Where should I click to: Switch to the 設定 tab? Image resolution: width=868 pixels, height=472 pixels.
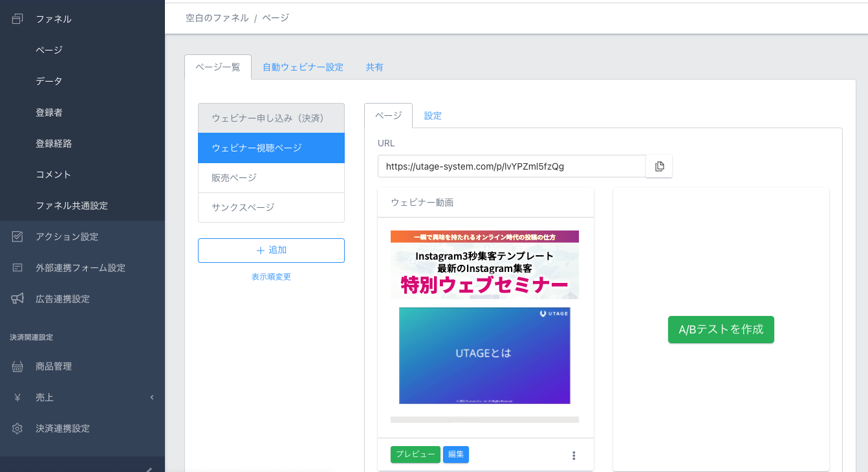(x=433, y=116)
